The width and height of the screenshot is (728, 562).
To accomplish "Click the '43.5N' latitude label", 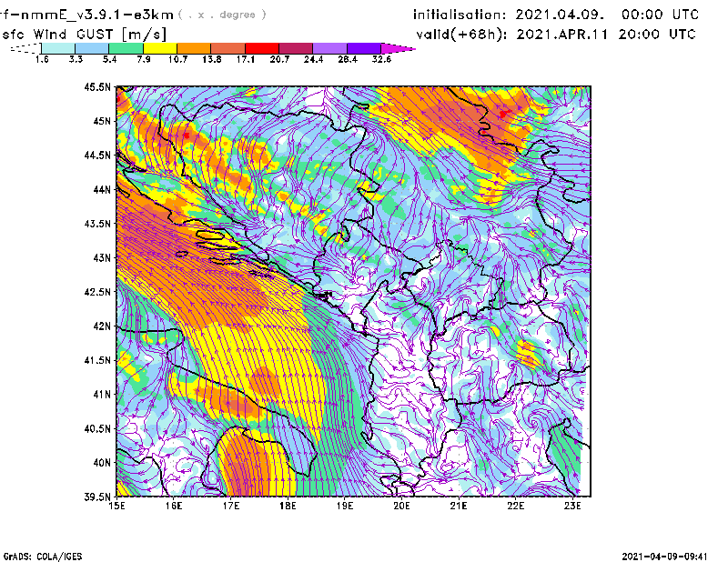I will tap(97, 224).
